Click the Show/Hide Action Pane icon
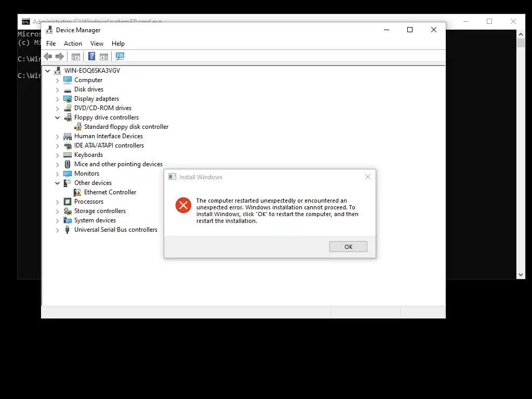 coord(104,57)
